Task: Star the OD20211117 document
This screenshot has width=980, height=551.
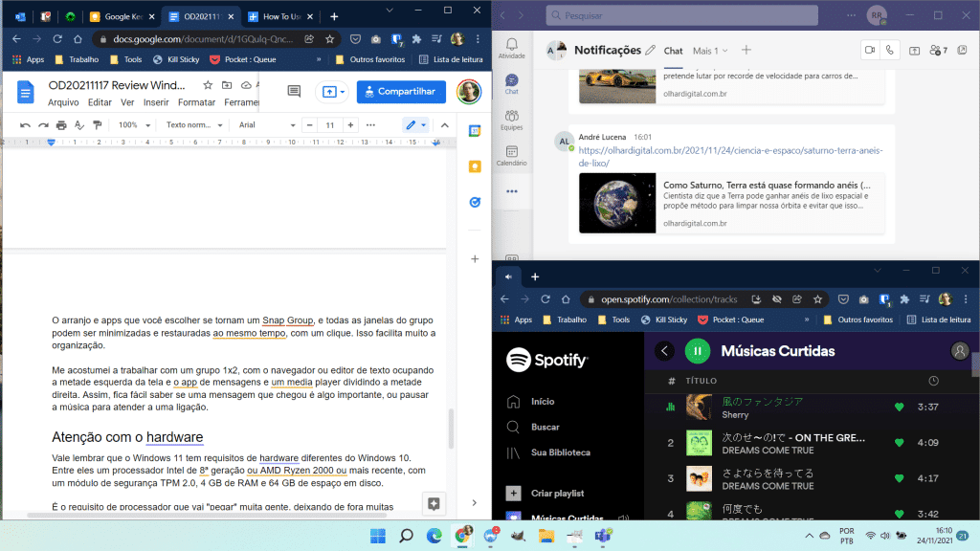Action: click(208, 85)
